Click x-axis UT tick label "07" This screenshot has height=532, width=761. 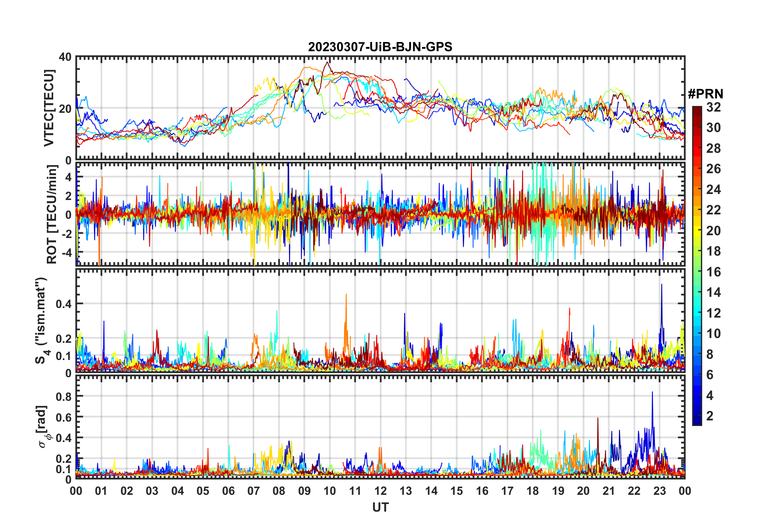(254, 491)
